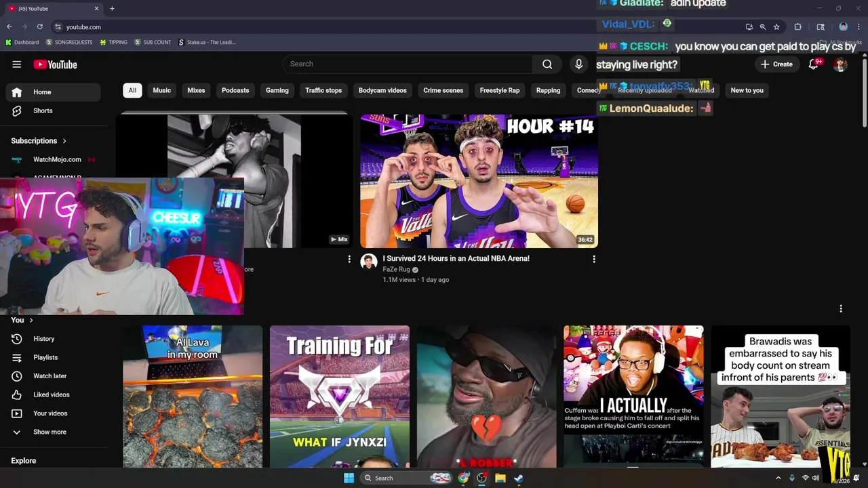
Task: Open the 'Training For' Rocket League short
Action: tap(340, 396)
